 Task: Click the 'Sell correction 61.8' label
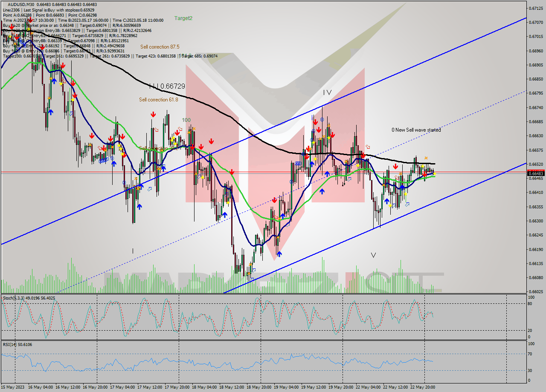159,100
